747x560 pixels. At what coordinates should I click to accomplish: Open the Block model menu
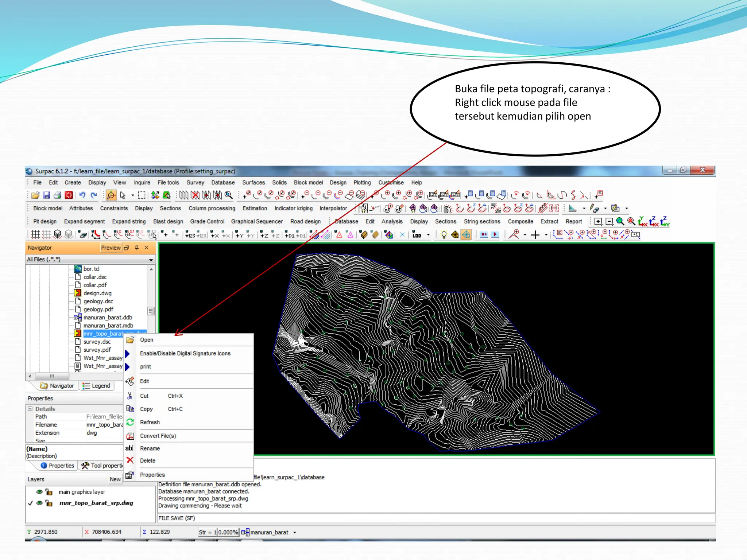point(308,182)
